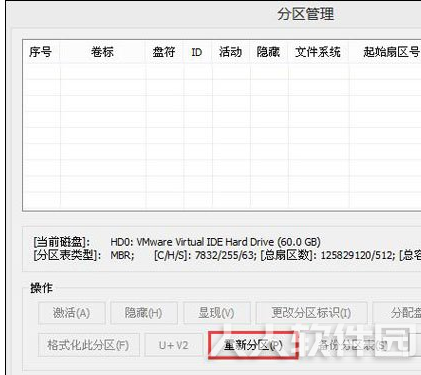This screenshot has height=375, width=421.
Task: Click the 分区管理 window title
Action: tap(306, 14)
